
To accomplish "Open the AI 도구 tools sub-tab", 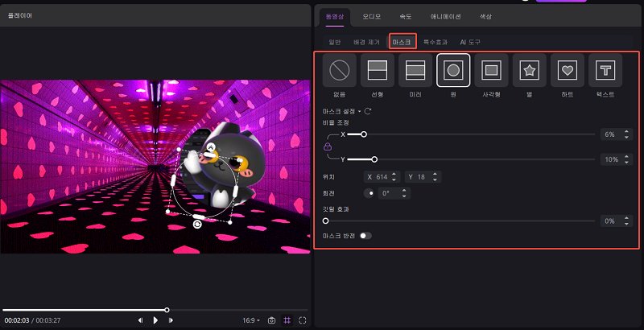I will [x=470, y=42].
